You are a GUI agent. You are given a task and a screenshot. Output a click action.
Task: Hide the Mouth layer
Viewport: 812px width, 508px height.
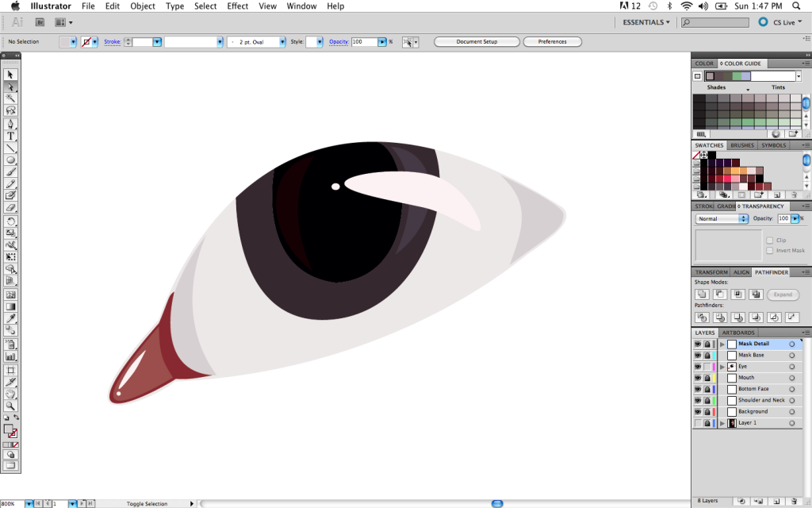[x=698, y=378]
